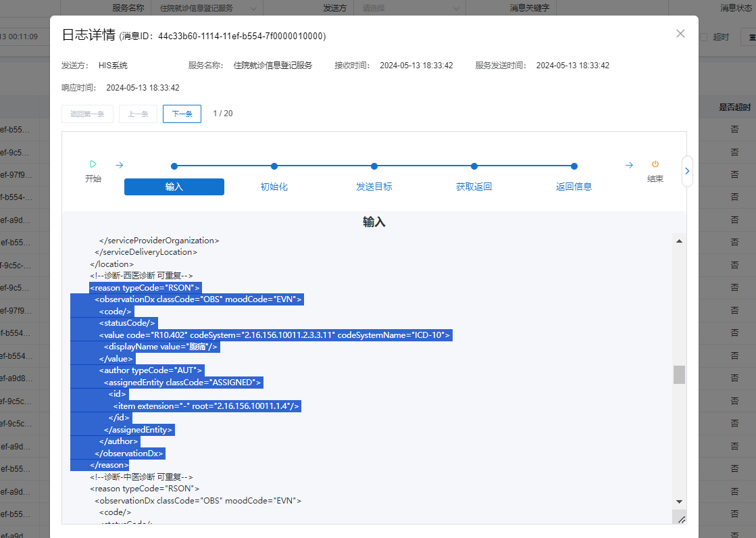The image size is (756, 538).
Task: Select the 返回信息 step
Action: (574, 187)
